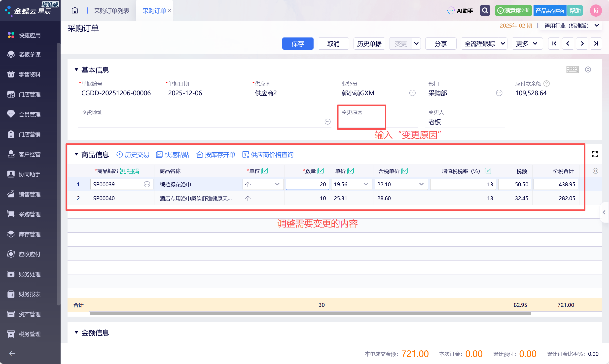Switch to 采购订单列表 tab
Image resolution: width=609 pixels, height=364 pixels.
click(111, 11)
